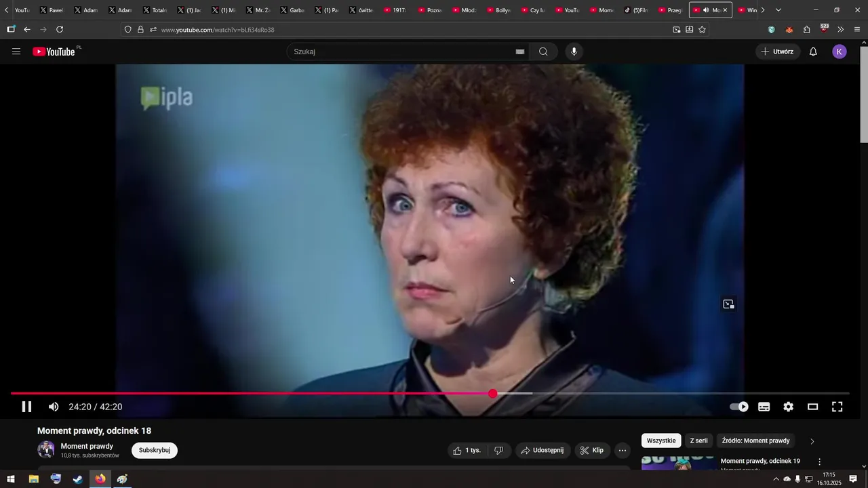The width and height of the screenshot is (868, 488).
Task: Bookmark this page with the star icon
Action: pos(702,29)
